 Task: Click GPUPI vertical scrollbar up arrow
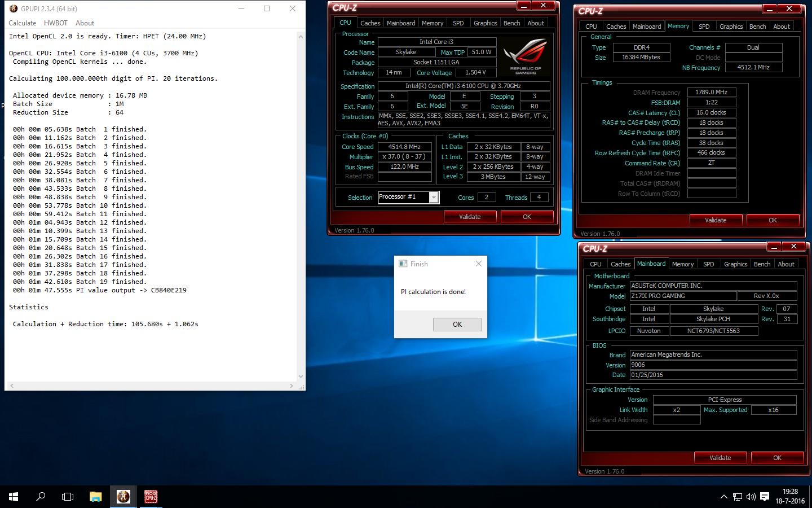[301, 37]
